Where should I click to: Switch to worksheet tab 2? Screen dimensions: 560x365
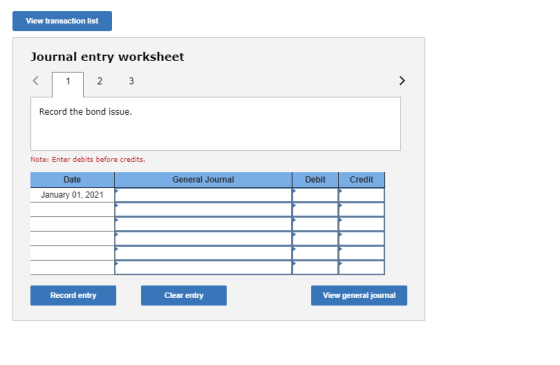[100, 81]
